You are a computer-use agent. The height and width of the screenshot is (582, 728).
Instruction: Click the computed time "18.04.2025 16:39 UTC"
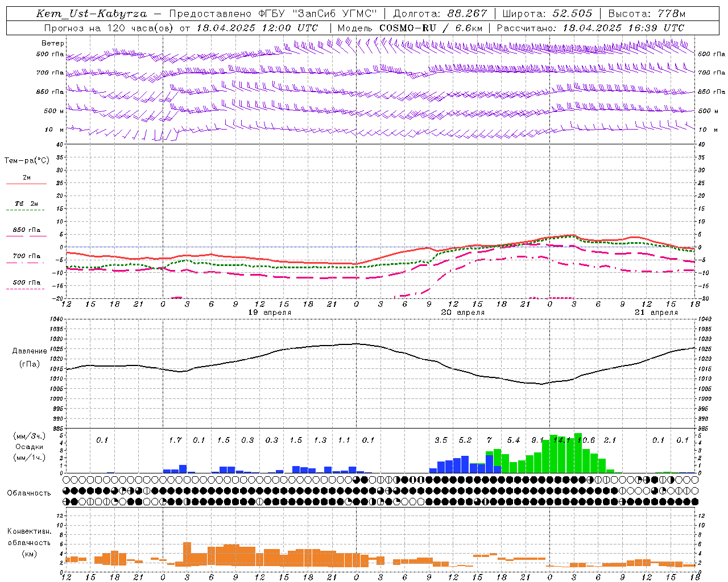click(623, 28)
